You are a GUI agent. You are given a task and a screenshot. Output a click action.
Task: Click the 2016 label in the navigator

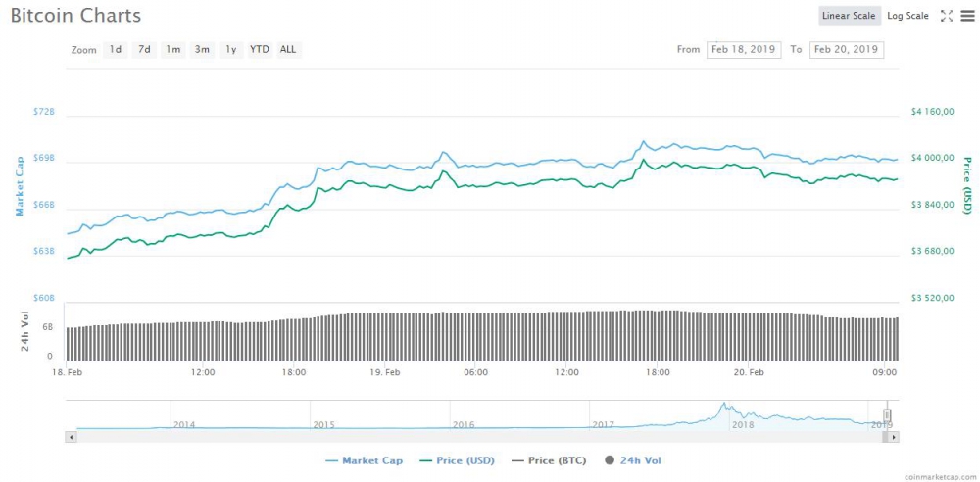pyautogui.click(x=464, y=424)
